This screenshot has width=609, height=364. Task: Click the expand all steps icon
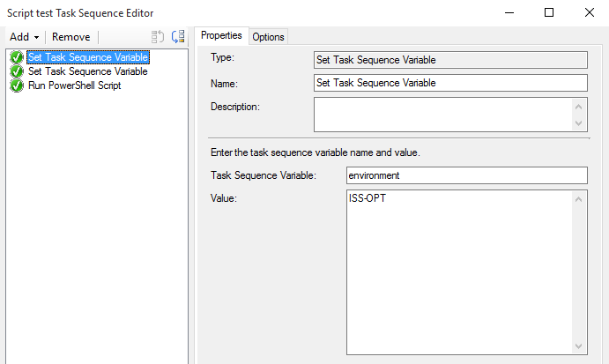[x=178, y=37]
